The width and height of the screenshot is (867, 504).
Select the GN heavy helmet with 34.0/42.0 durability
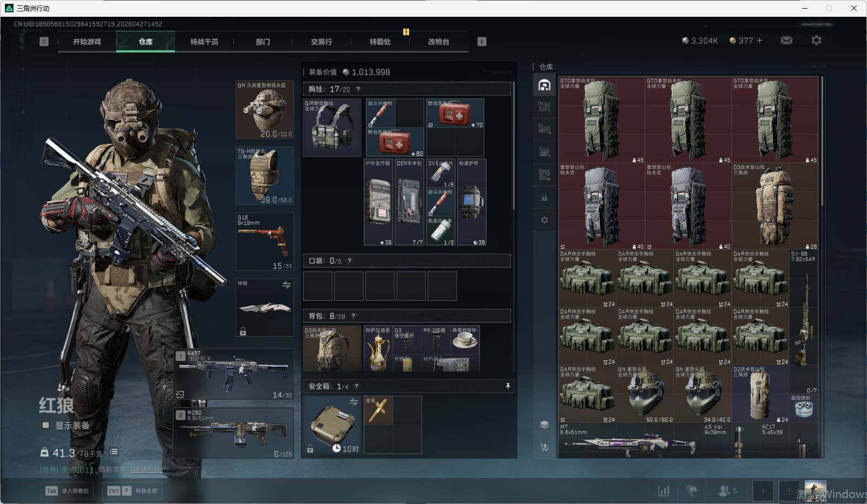tap(703, 394)
